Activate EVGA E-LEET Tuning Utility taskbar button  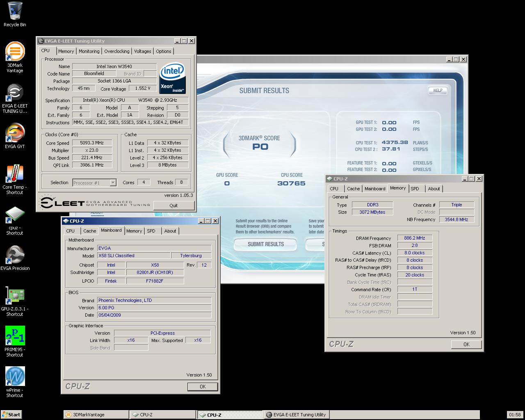pyautogui.click(x=297, y=415)
